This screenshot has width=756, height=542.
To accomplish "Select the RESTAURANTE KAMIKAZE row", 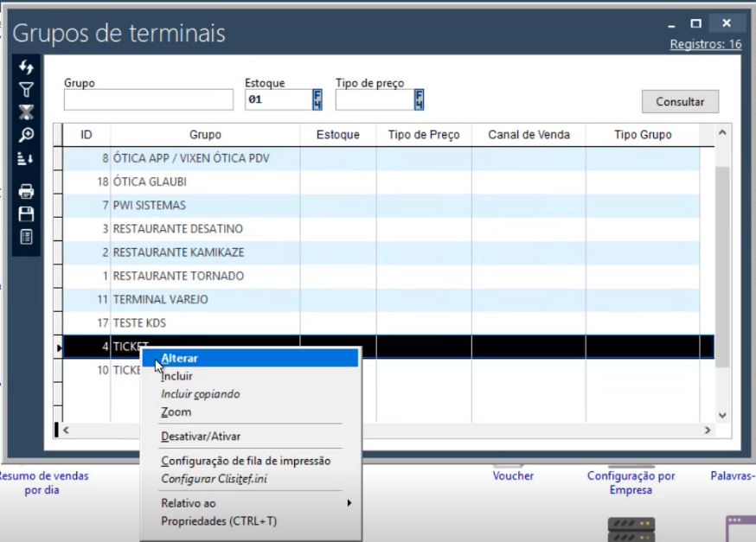I will pos(204,252).
